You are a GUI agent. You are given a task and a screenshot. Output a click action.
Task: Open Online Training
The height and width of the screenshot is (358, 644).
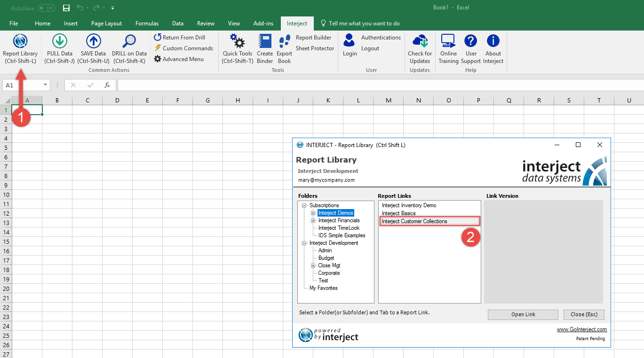pos(448,42)
